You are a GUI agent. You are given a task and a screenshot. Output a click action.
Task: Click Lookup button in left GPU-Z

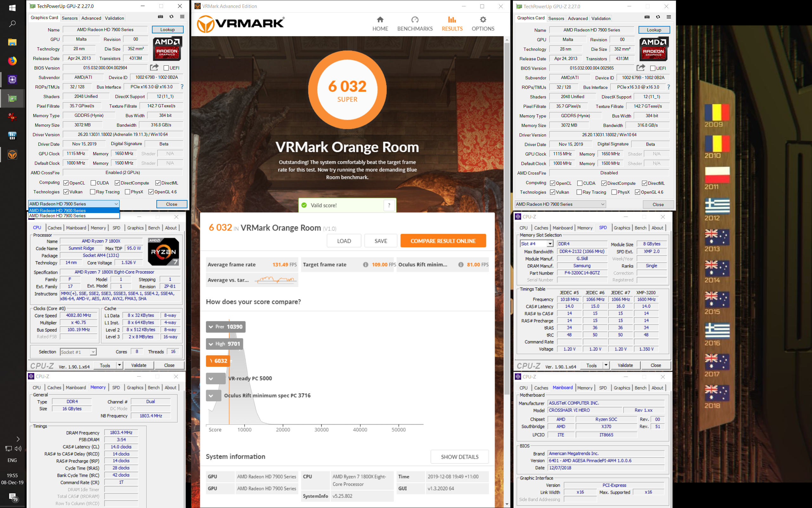tap(167, 30)
